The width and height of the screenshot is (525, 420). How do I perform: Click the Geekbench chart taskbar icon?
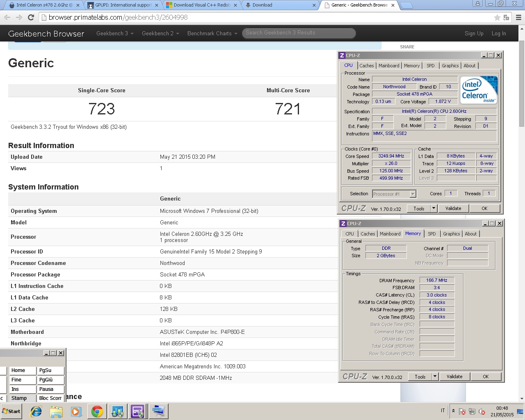pyautogui.click(x=118, y=411)
